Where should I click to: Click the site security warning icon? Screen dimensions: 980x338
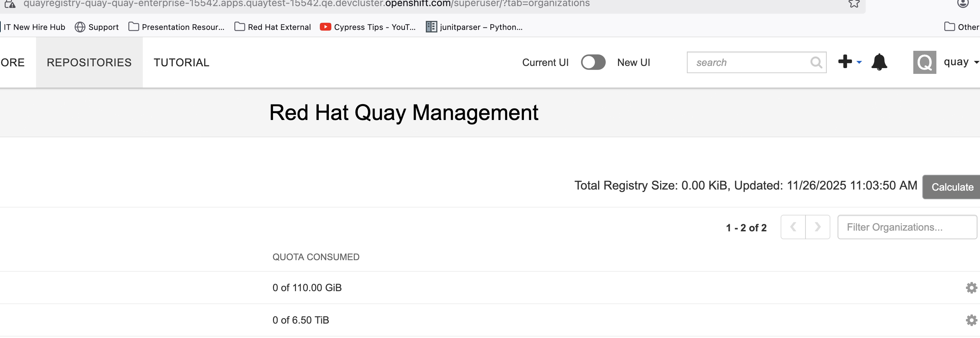10,4
